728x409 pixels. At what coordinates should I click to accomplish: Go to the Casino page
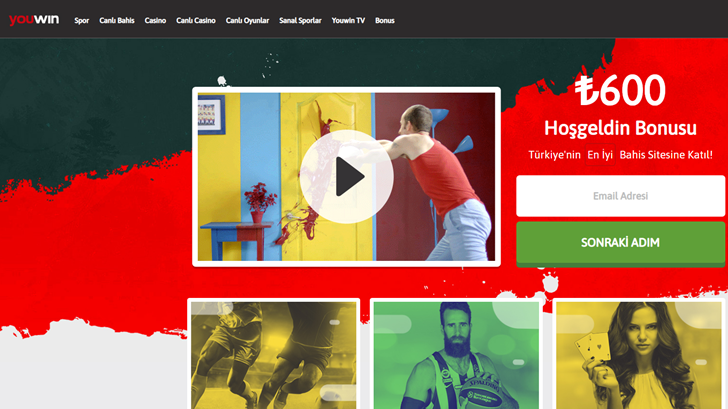(155, 20)
